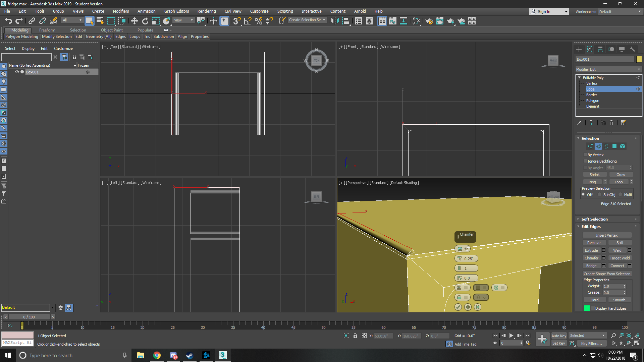Toggle the Snaps Toggle on the toolbar

click(237, 21)
